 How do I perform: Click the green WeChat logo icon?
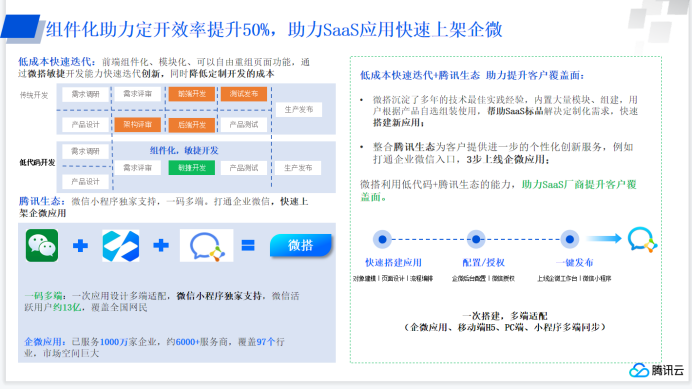[42, 245]
